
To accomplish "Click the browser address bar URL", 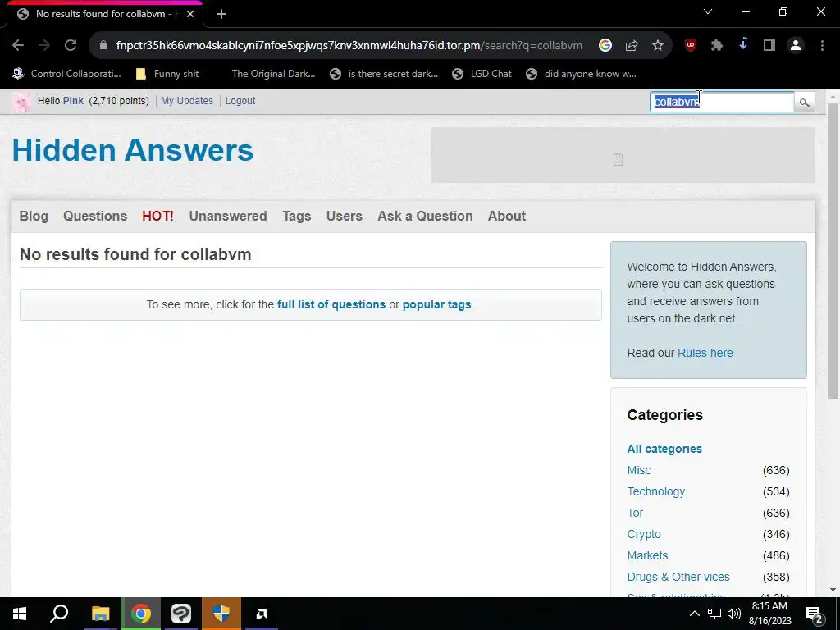I will click(x=349, y=46).
